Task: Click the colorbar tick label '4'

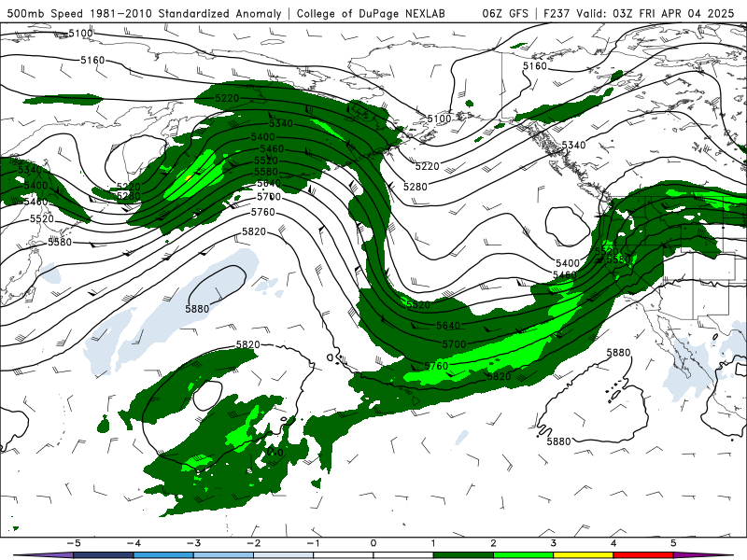Action: pyautogui.click(x=613, y=543)
